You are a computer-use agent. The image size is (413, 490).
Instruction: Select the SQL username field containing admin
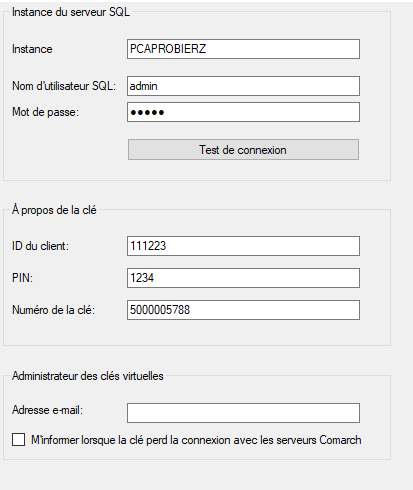tap(243, 86)
